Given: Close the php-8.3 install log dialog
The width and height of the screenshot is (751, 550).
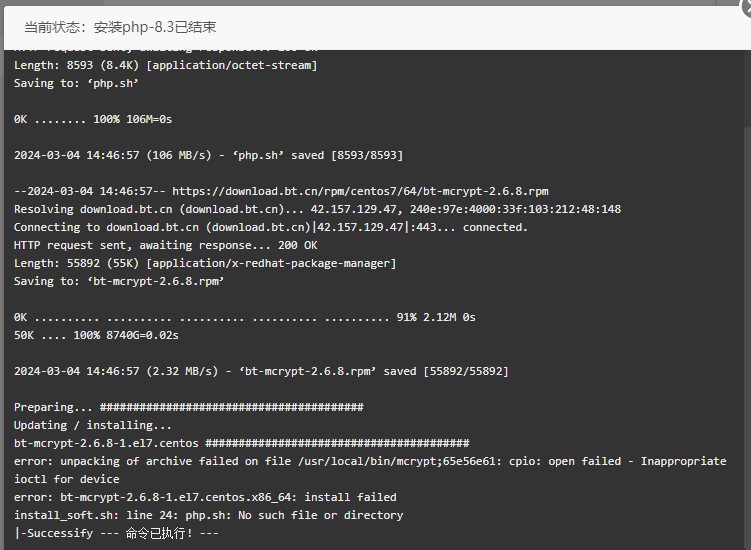Looking at the screenshot, I should 746,7.
